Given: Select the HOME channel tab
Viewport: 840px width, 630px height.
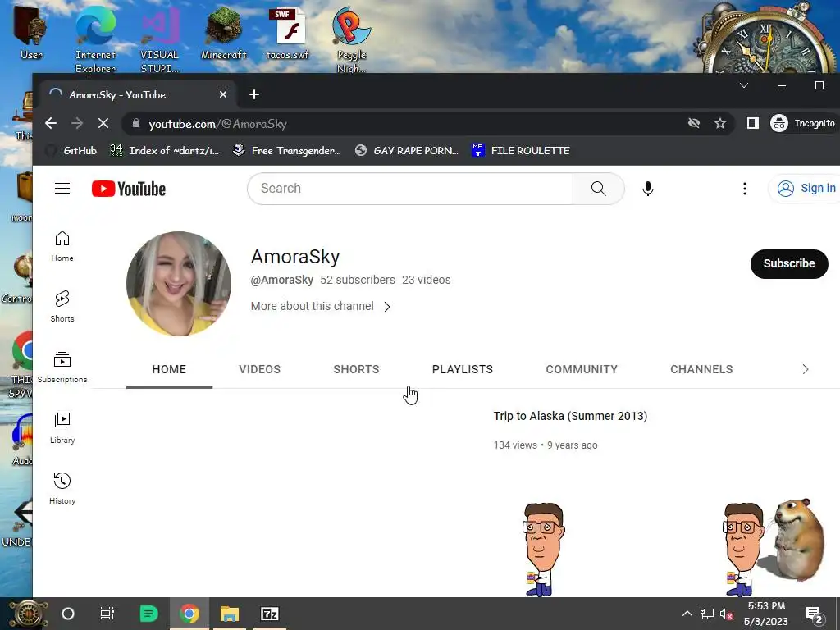Looking at the screenshot, I should tap(169, 369).
